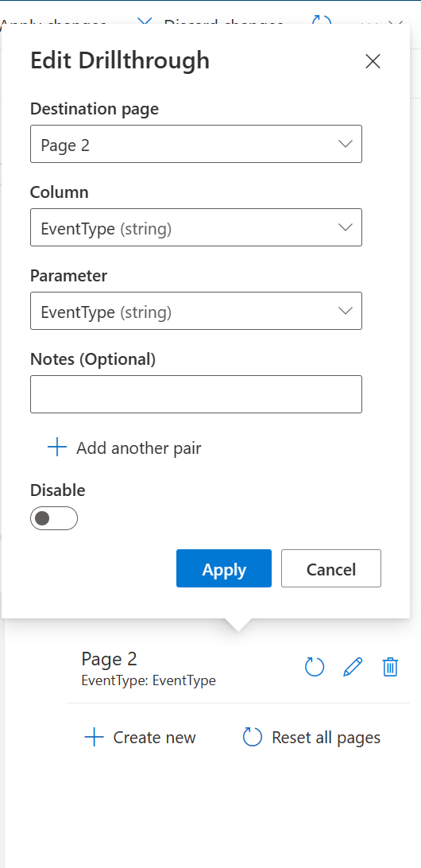Click the X icon before Discard changes

[145, 22]
